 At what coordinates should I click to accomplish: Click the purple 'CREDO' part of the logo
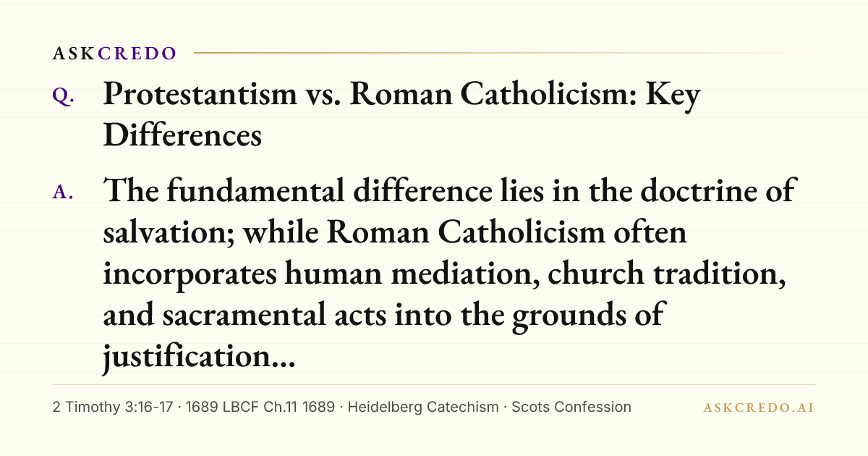click(x=137, y=54)
